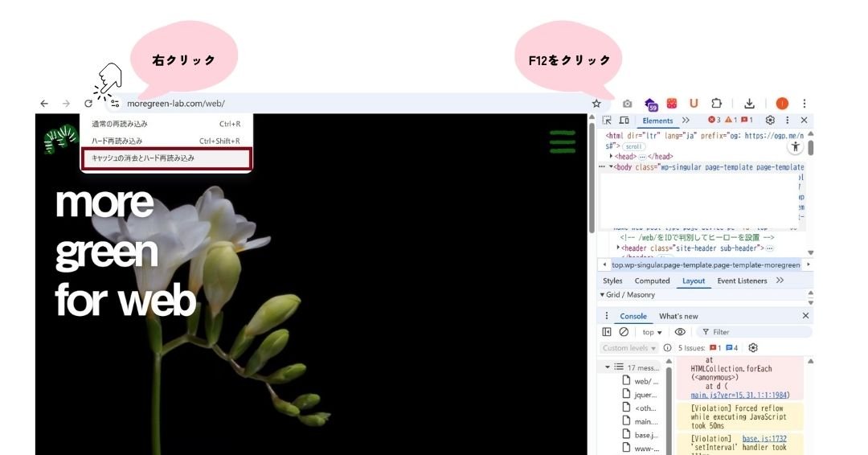Toggle the device toolbar emulation
Image resolution: width=868 pixels, height=455 pixels.
pyautogui.click(x=624, y=121)
